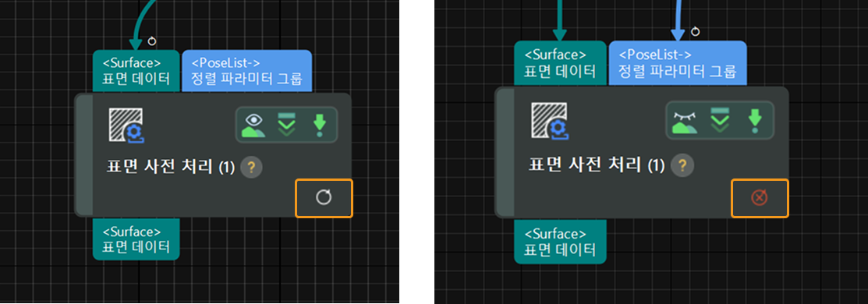Click right node's Surface output port
This screenshot has width=868, height=304.
pyautogui.click(x=560, y=242)
